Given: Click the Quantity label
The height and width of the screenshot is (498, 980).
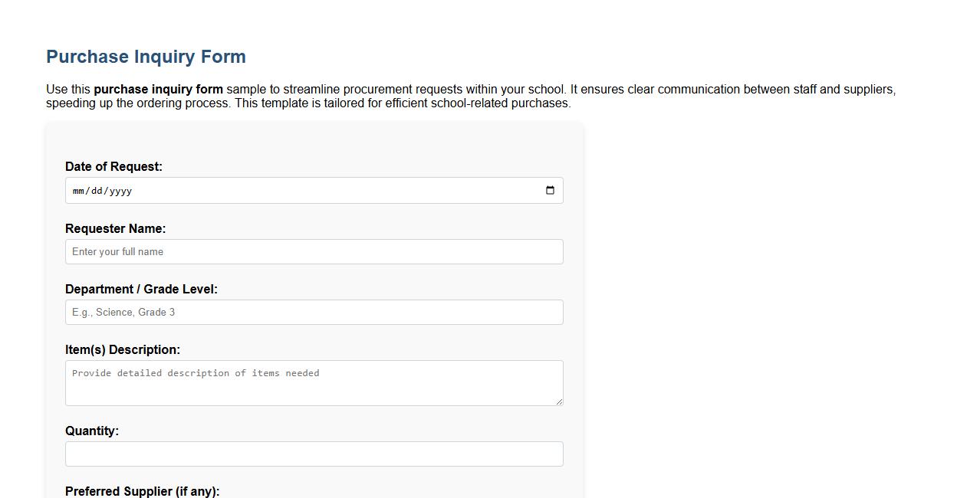Looking at the screenshot, I should click(x=91, y=431).
